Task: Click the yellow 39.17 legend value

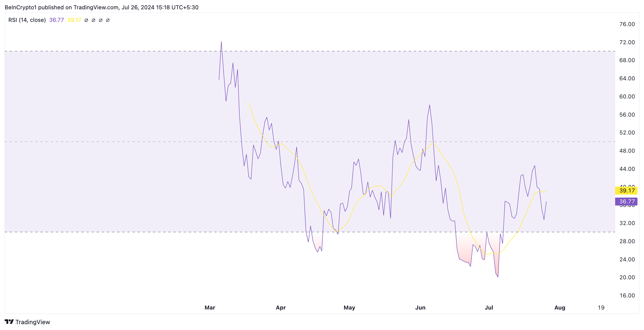Action: (74, 20)
